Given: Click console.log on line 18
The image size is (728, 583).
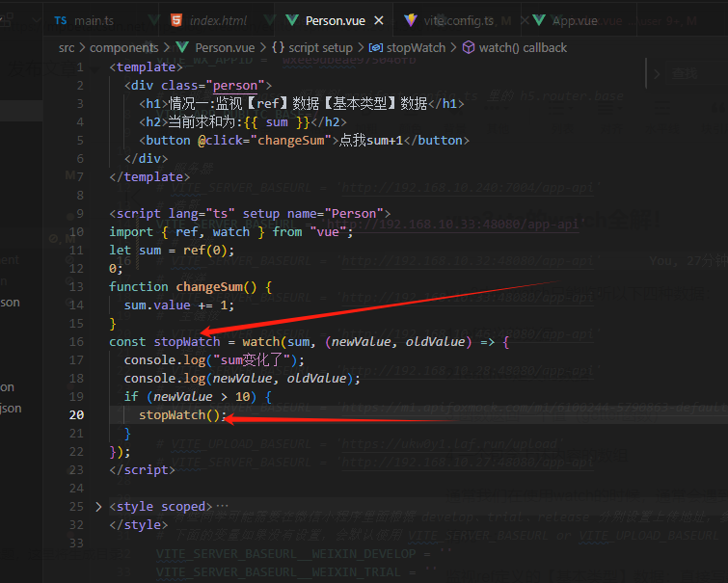Looking at the screenshot, I should pos(165,379).
